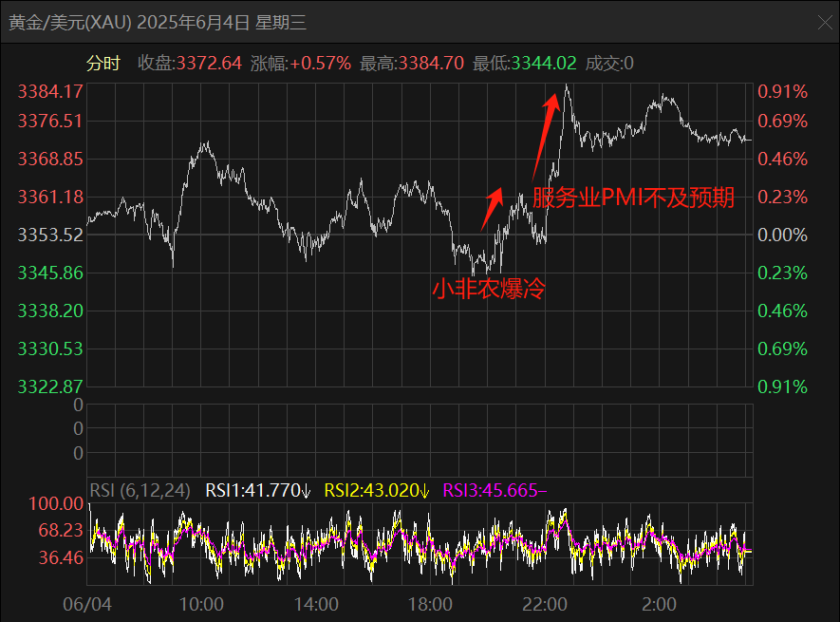The width and height of the screenshot is (840, 622).
Task: Select the 分时 chart mode label
Action: coord(103,64)
